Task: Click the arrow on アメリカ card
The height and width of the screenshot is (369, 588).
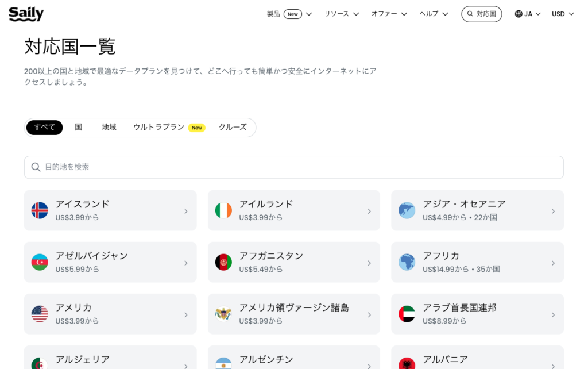Action: (186, 315)
